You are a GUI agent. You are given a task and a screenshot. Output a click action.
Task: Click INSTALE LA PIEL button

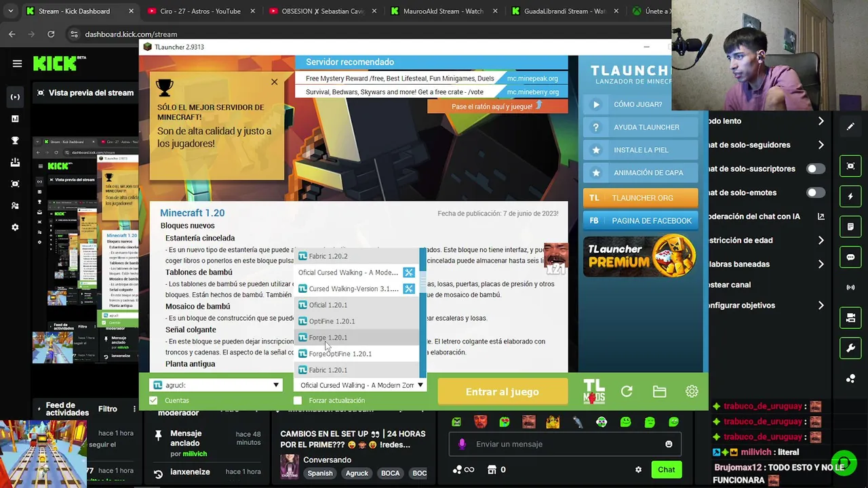tap(640, 150)
